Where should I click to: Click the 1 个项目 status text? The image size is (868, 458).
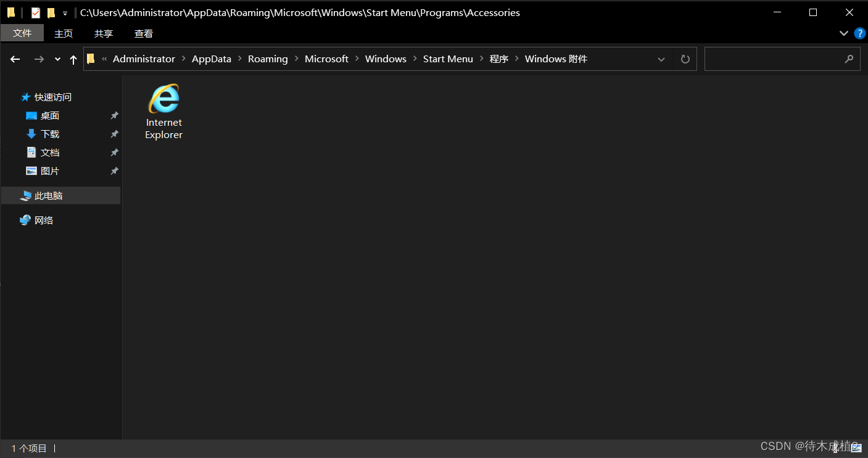pyautogui.click(x=29, y=449)
